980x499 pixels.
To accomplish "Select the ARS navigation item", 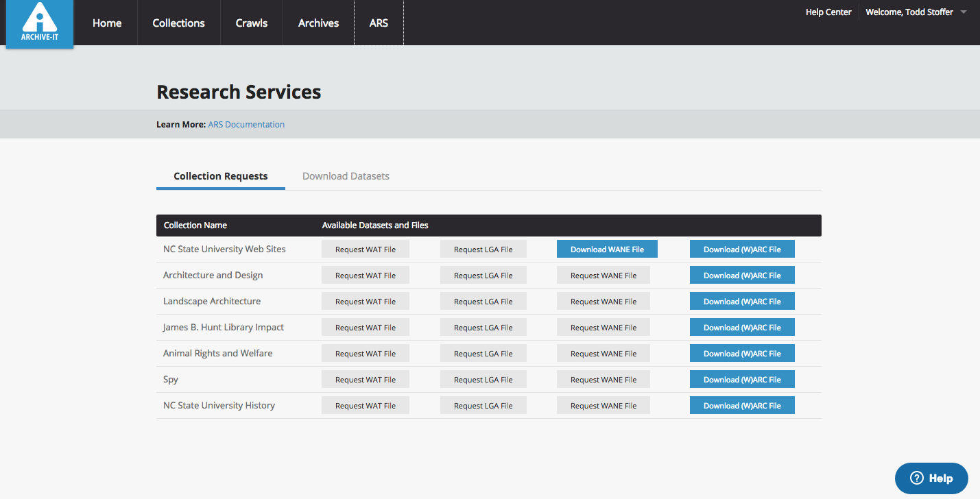I will [x=379, y=23].
